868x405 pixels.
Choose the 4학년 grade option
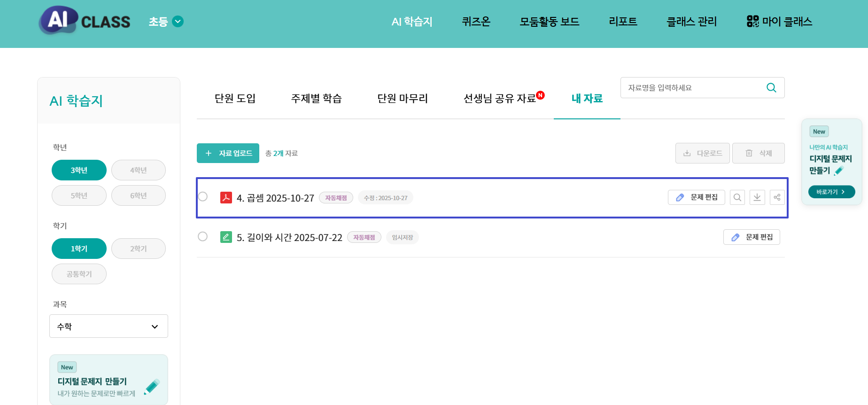click(138, 170)
